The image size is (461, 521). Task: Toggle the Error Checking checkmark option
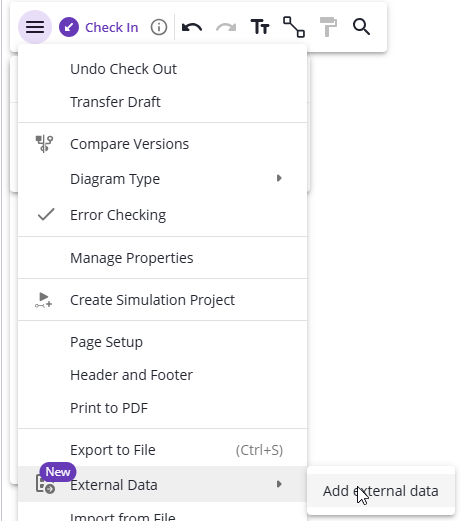(162, 215)
